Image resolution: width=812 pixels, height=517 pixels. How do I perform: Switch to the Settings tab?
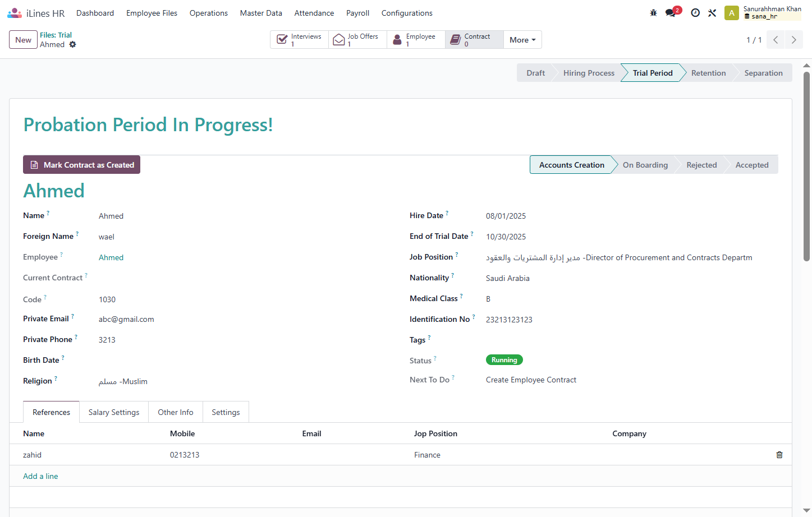226,412
